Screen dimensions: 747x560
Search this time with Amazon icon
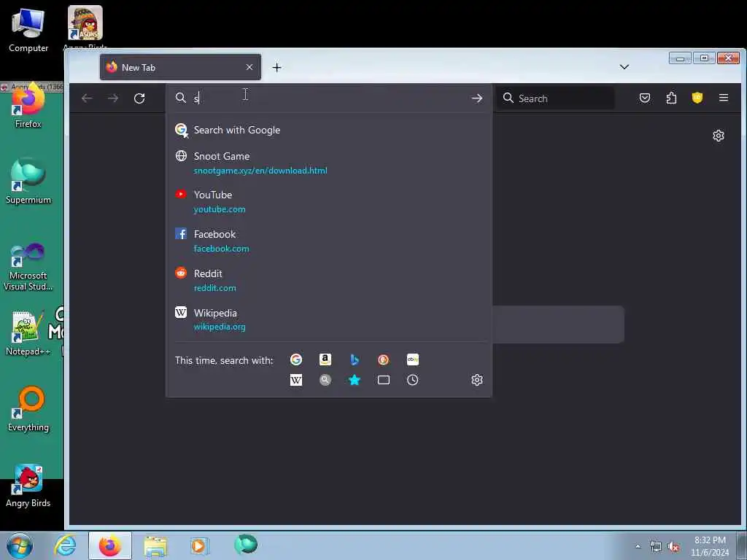pos(325,359)
